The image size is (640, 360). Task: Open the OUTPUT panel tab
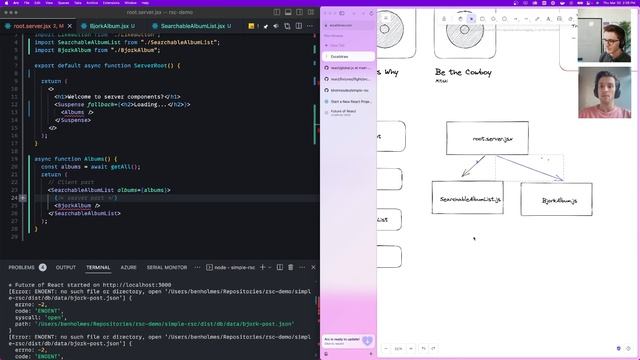(66, 267)
